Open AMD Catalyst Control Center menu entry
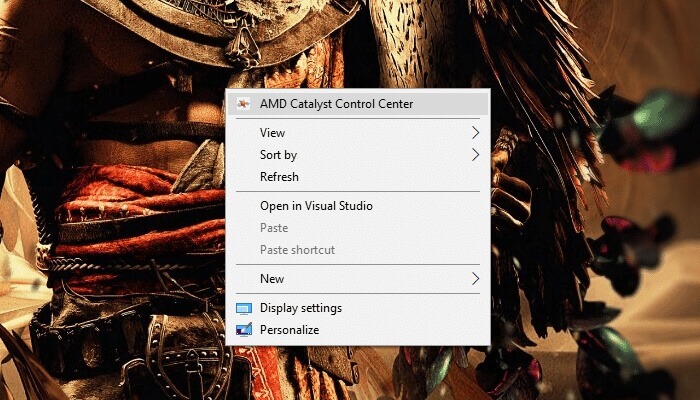 [x=358, y=104]
